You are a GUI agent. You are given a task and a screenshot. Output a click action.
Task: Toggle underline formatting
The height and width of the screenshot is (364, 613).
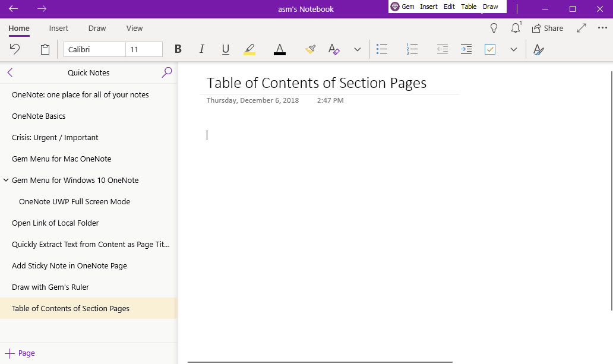click(225, 49)
